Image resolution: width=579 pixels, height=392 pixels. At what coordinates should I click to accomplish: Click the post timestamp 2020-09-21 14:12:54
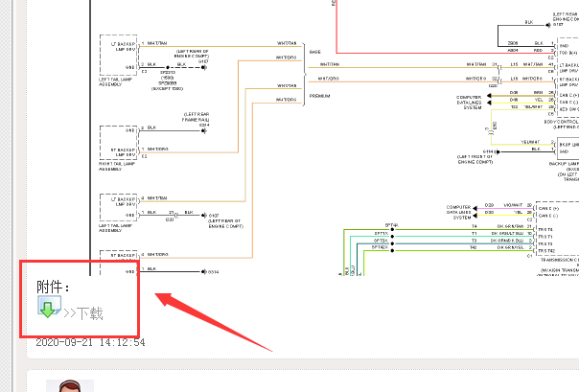(90, 342)
